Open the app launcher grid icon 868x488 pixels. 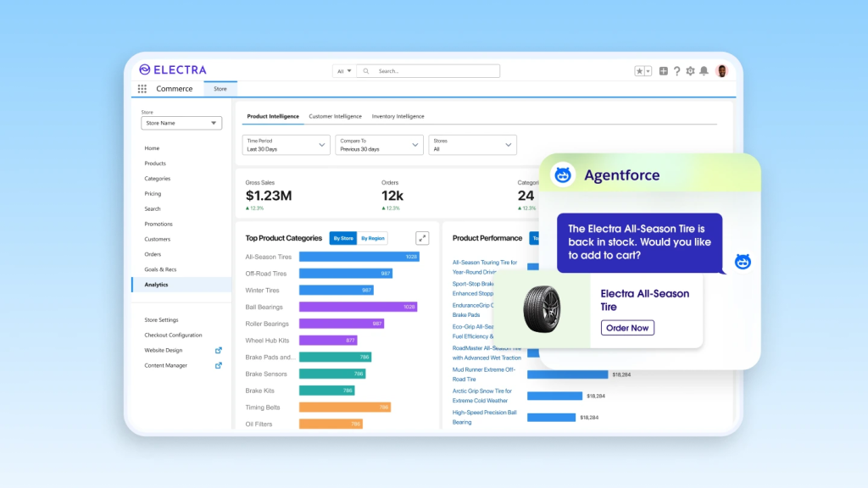(x=142, y=88)
